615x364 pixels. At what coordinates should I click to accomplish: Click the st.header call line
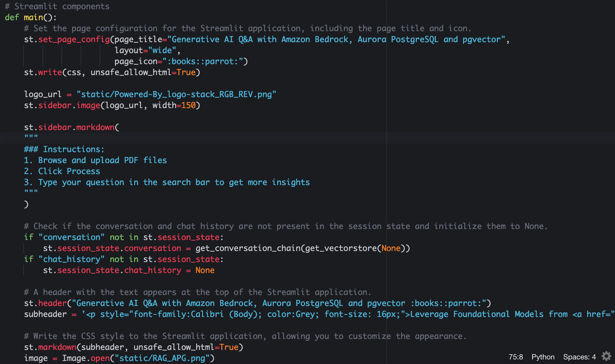(x=52, y=303)
